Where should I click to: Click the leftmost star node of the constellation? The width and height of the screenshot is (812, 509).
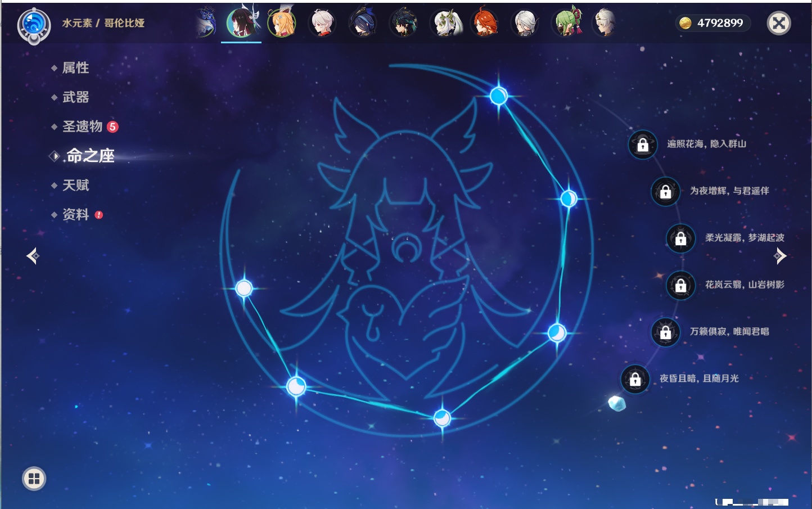(x=243, y=289)
